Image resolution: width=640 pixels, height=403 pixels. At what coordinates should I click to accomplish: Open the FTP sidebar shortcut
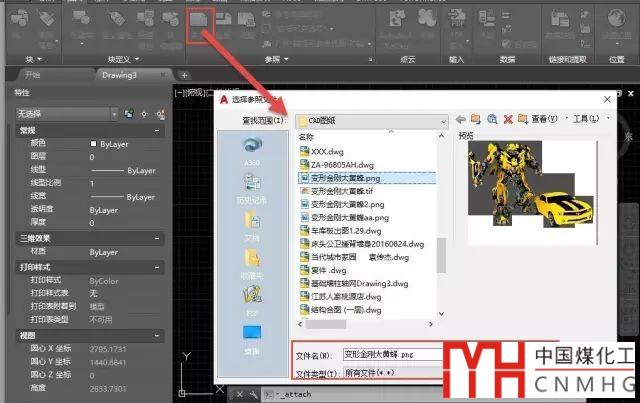(250, 299)
